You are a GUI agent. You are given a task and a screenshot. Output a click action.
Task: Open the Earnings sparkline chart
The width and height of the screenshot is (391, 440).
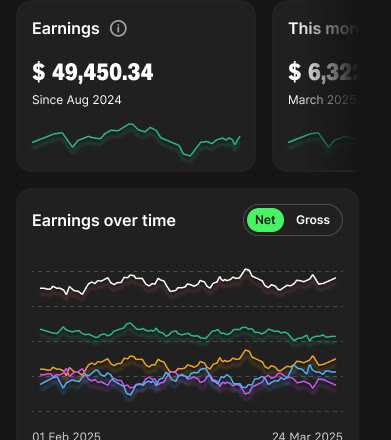click(x=136, y=140)
